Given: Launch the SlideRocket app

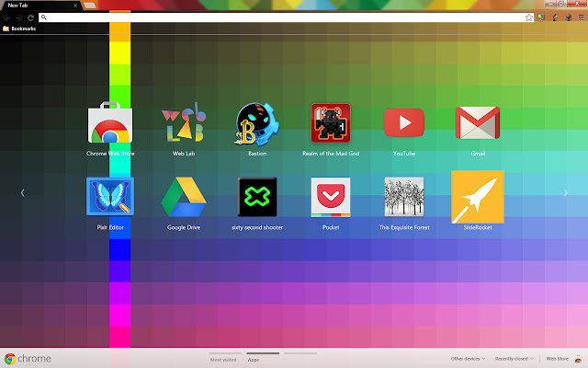Looking at the screenshot, I should pyautogui.click(x=478, y=197).
